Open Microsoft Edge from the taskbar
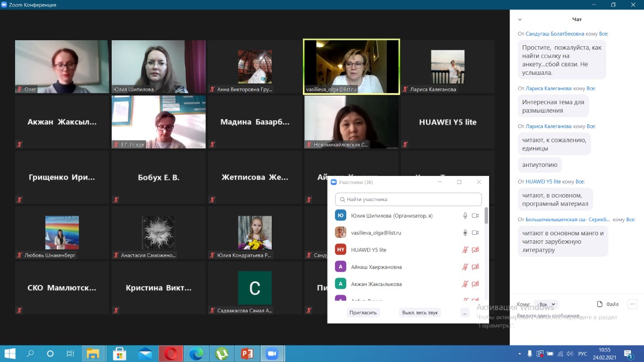The width and height of the screenshot is (644, 362). pyautogui.click(x=196, y=353)
